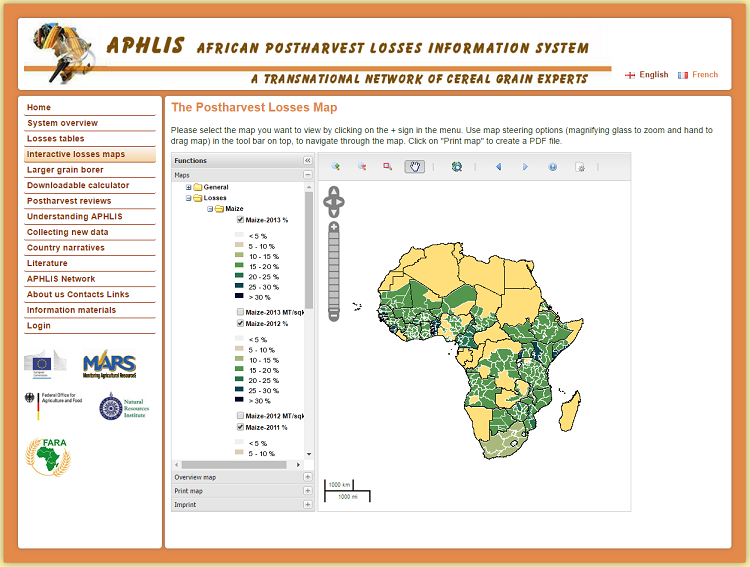The width and height of the screenshot is (750, 567).
Task: Open Downloadable calculator page
Action: point(90,185)
